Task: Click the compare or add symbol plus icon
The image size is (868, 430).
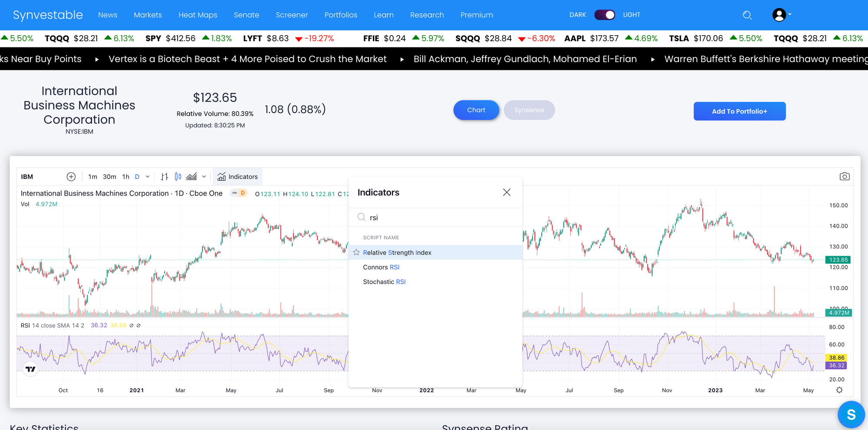Action: [x=71, y=177]
